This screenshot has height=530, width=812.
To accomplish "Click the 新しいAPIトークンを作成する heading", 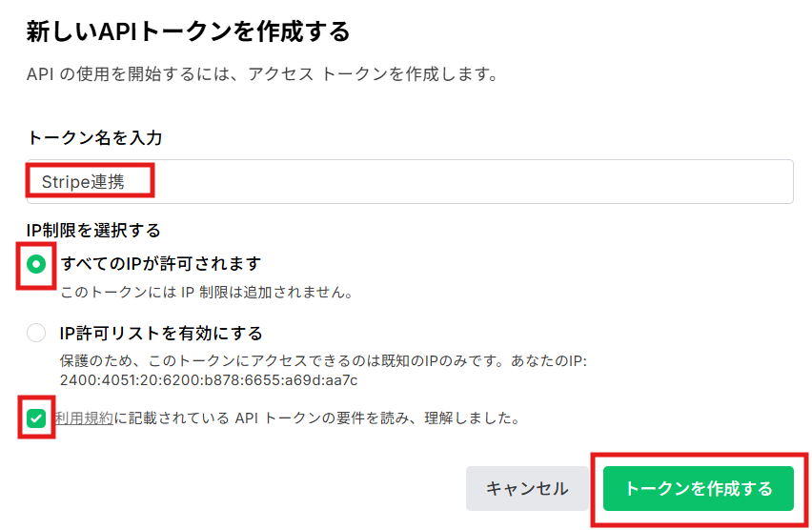I will 188,32.
